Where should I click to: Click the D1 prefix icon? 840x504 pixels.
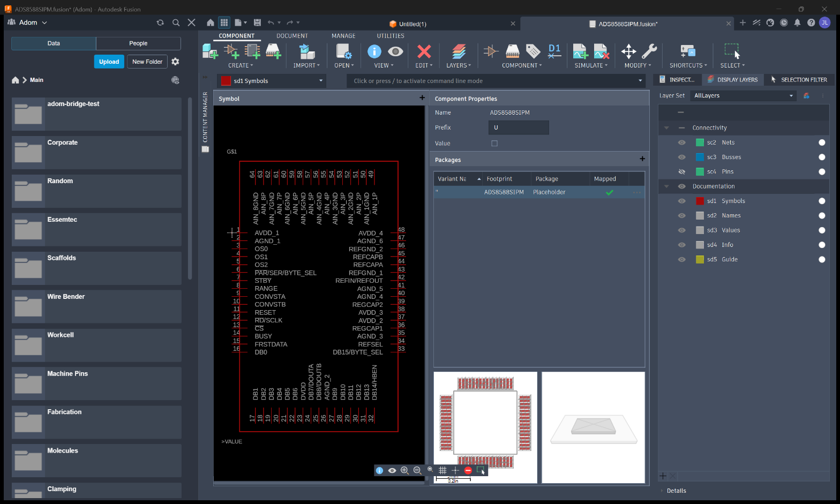click(x=554, y=51)
